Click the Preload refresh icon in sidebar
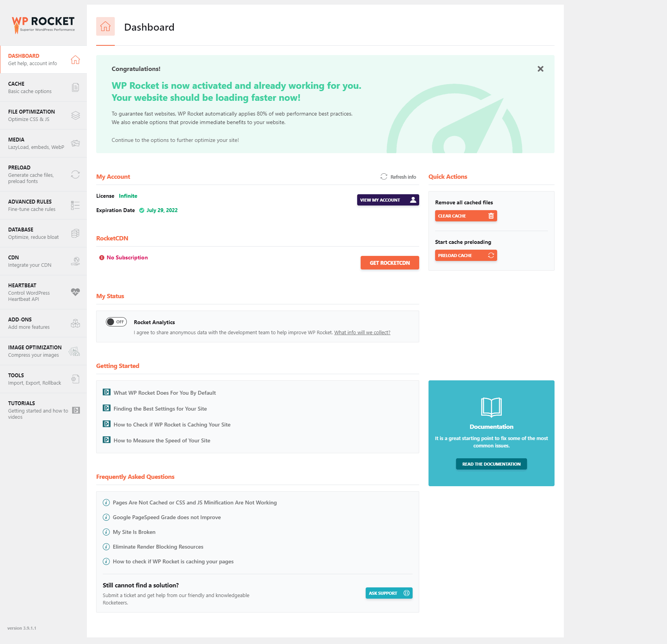The height and width of the screenshot is (644, 667). [76, 174]
